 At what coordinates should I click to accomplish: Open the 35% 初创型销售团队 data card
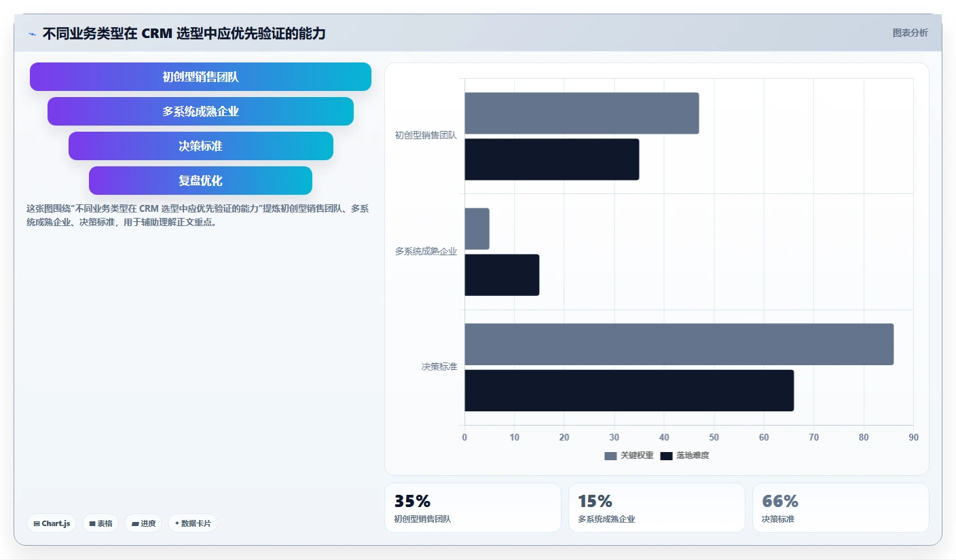(473, 508)
